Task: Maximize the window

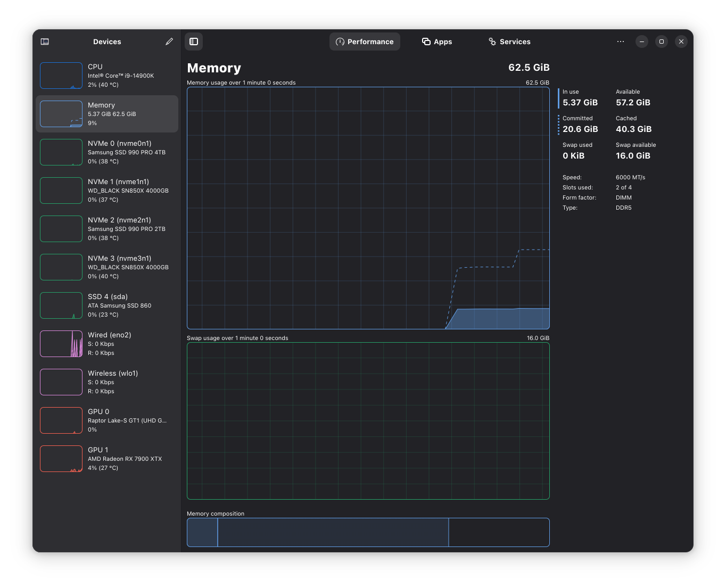Action: [x=662, y=42]
